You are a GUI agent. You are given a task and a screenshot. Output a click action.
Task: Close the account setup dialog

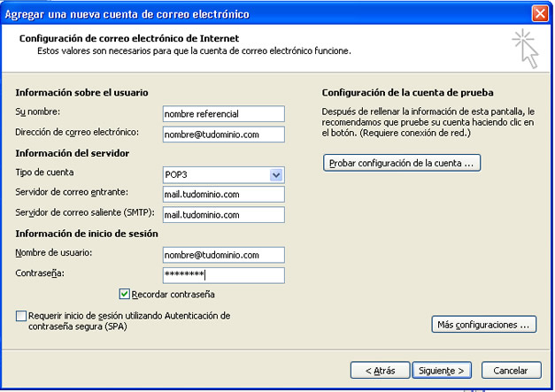(x=539, y=13)
